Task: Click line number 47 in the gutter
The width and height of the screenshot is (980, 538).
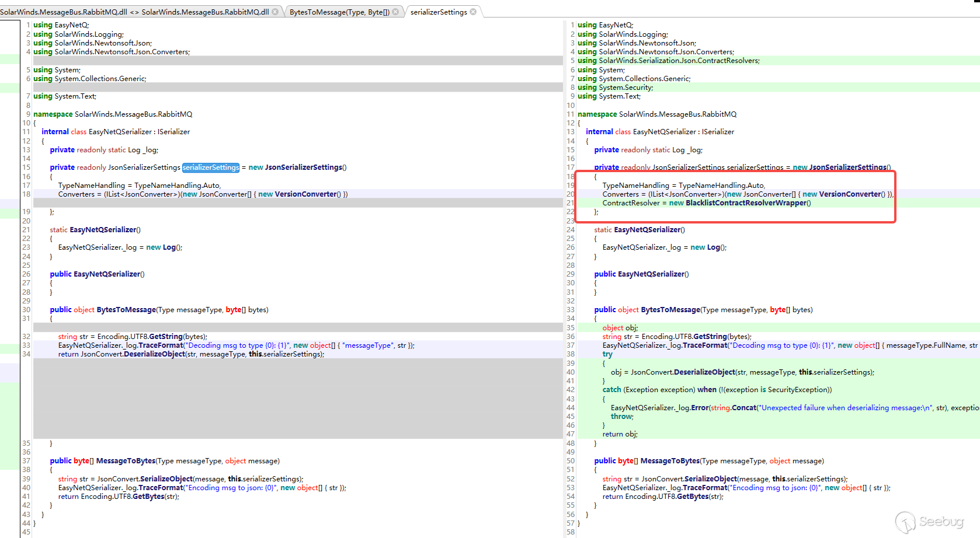Action: 571,434
